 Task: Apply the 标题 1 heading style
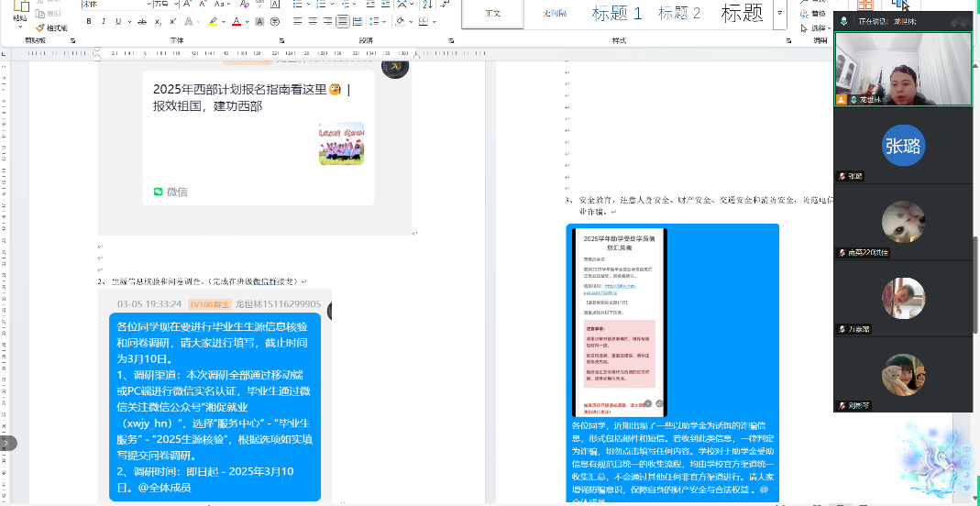pos(616,13)
